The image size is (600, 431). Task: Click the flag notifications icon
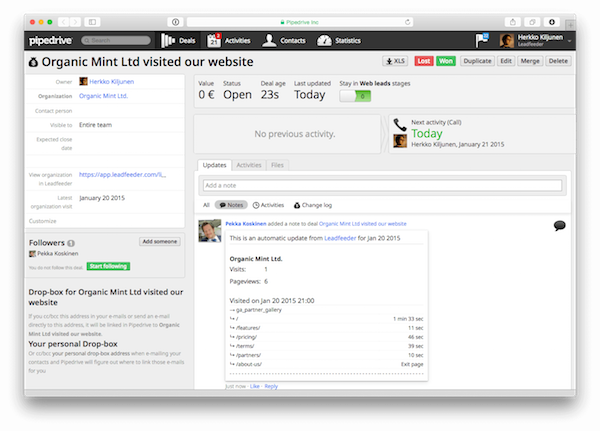482,40
